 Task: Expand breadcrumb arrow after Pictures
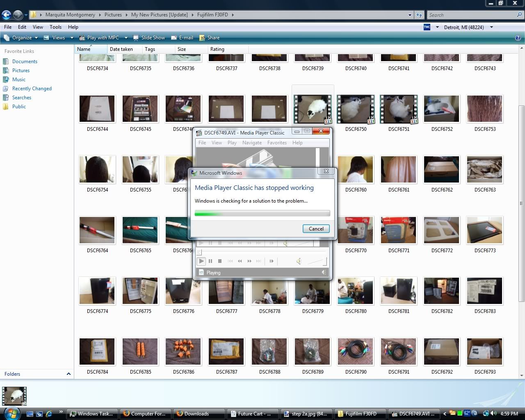tap(126, 15)
